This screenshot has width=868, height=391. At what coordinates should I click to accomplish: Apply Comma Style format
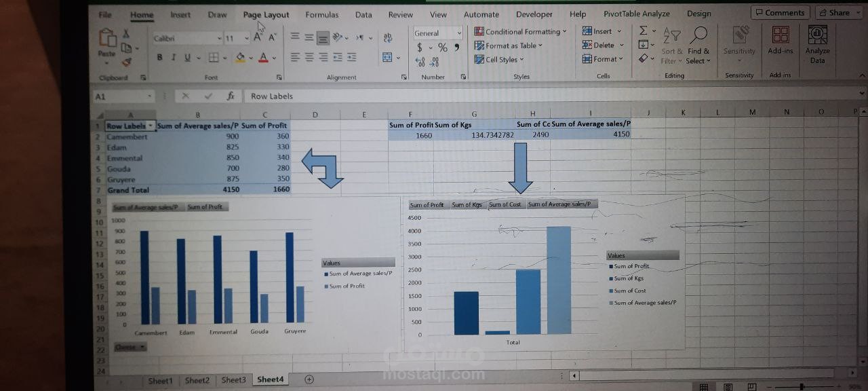coord(457,47)
